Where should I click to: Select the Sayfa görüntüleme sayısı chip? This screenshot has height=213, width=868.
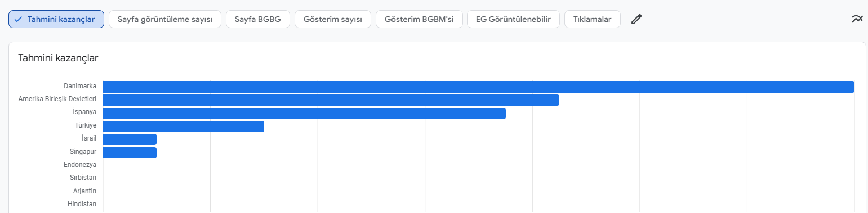(x=165, y=19)
